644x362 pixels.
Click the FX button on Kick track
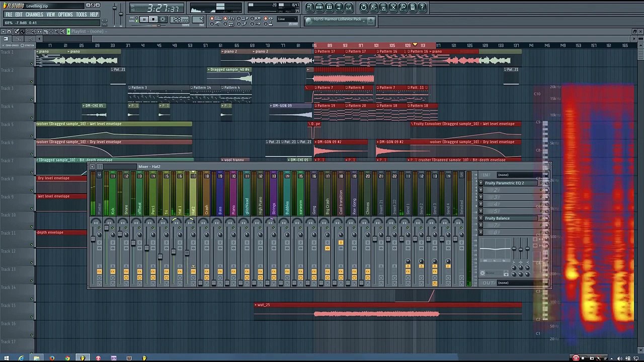tap(113, 271)
